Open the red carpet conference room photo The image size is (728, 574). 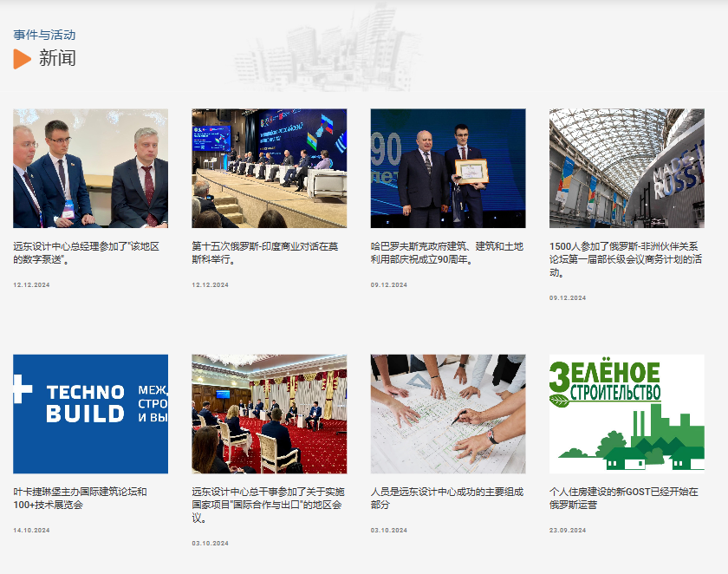(269, 414)
